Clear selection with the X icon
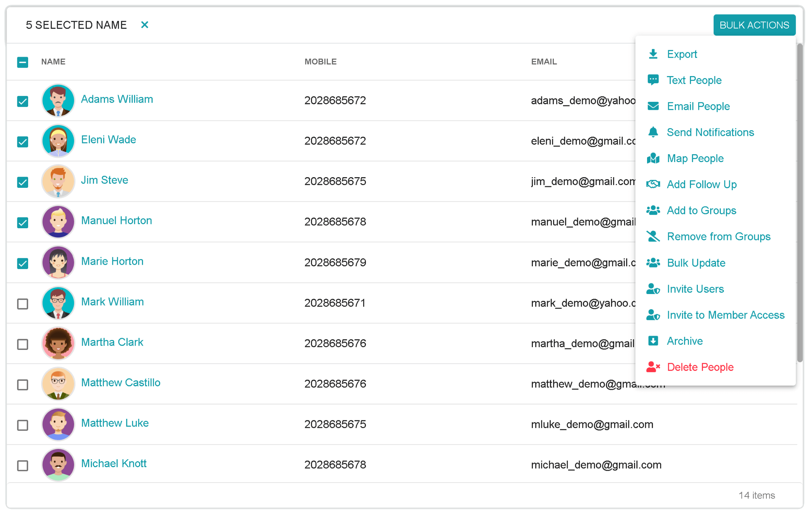This screenshot has width=812, height=510. click(145, 25)
